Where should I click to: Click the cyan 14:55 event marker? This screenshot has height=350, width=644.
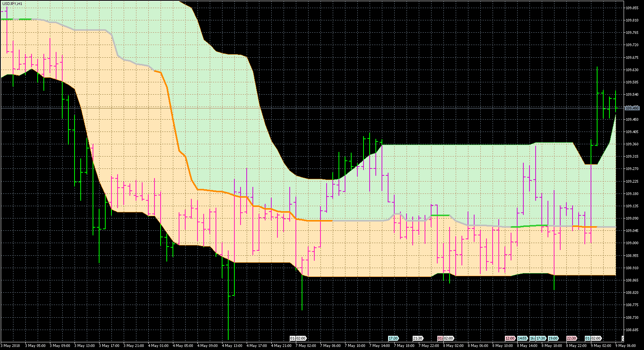(x=522, y=338)
